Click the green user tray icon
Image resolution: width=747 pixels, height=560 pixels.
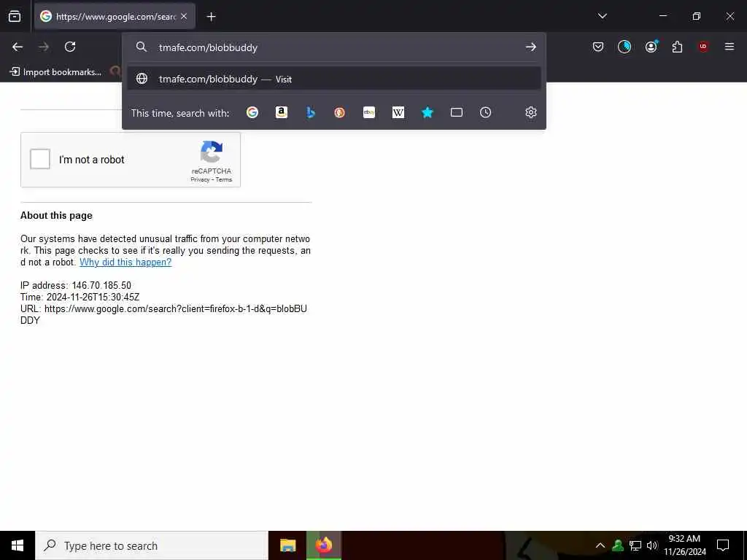tap(618, 545)
